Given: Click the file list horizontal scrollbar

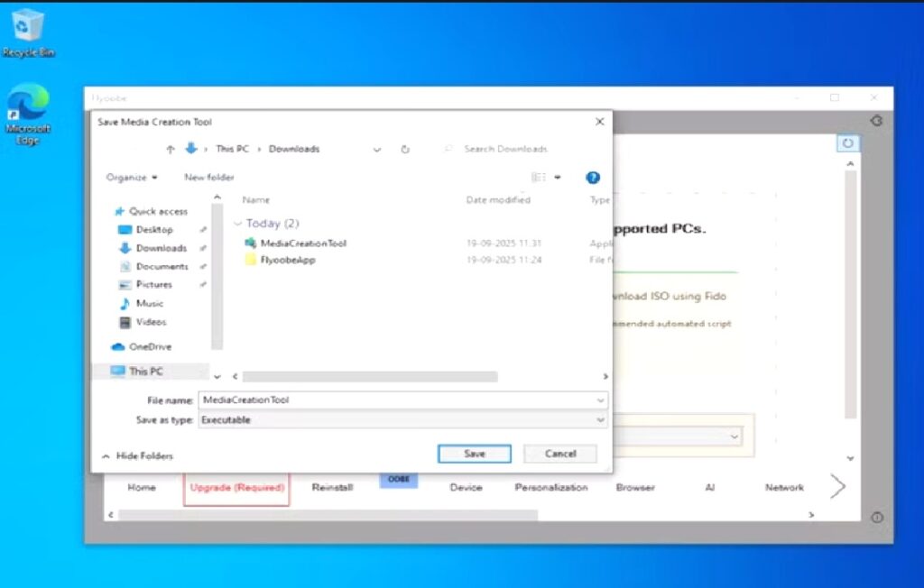Looking at the screenshot, I should click(x=369, y=376).
